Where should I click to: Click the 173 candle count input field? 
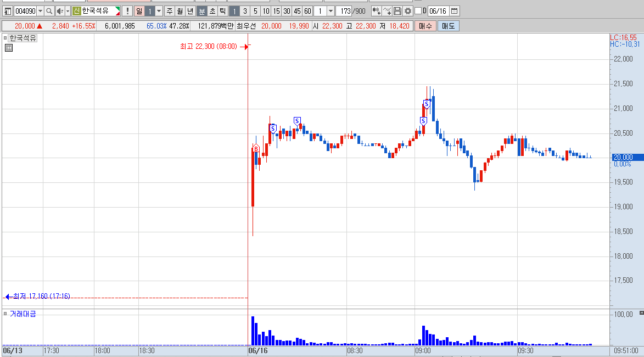344,11
